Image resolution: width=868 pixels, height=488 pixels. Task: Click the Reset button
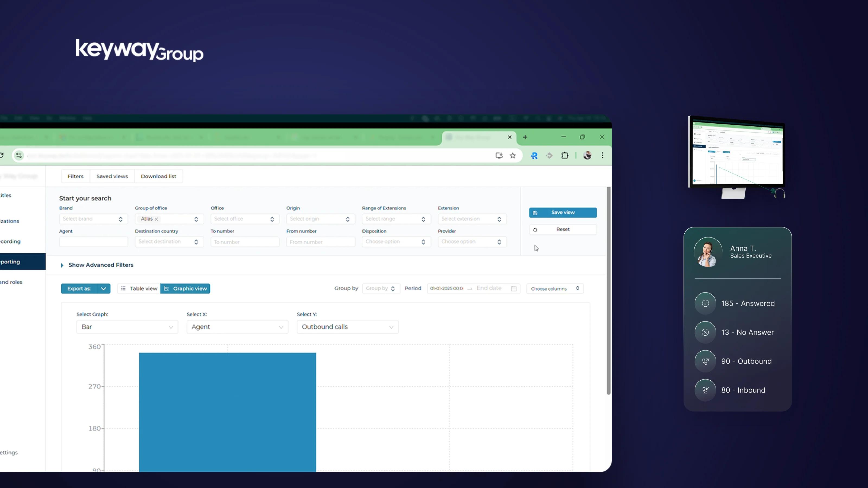tap(563, 229)
